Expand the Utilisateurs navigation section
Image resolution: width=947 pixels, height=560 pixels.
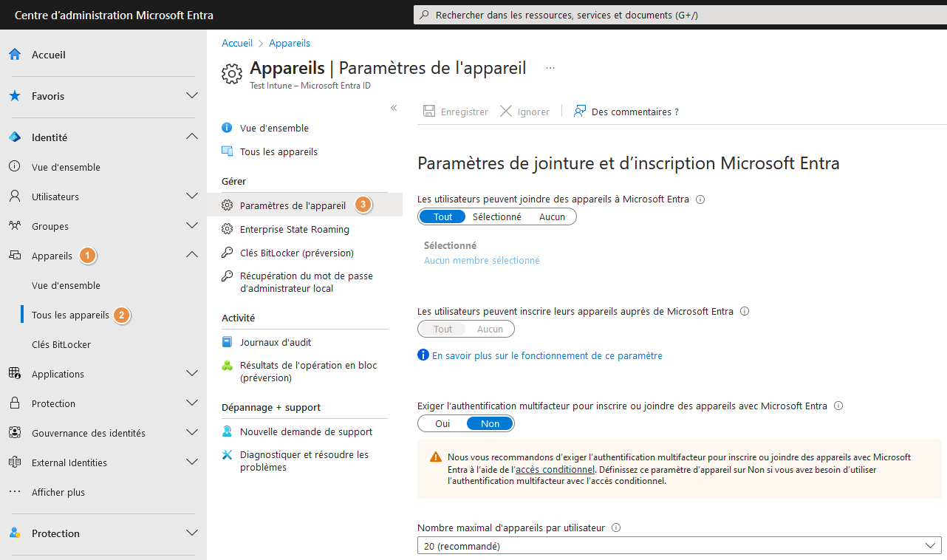click(x=191, y=196)
